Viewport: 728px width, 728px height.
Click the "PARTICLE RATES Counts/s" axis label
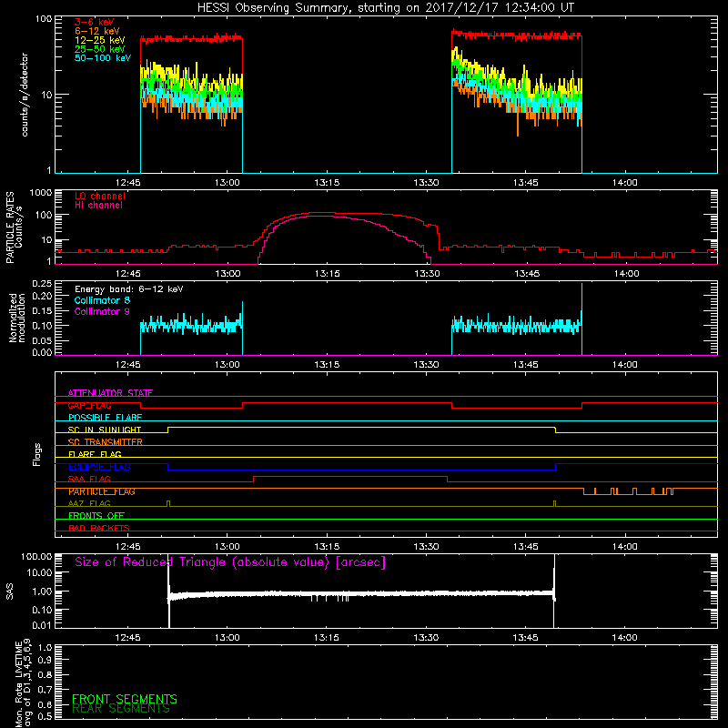point(14,227)
